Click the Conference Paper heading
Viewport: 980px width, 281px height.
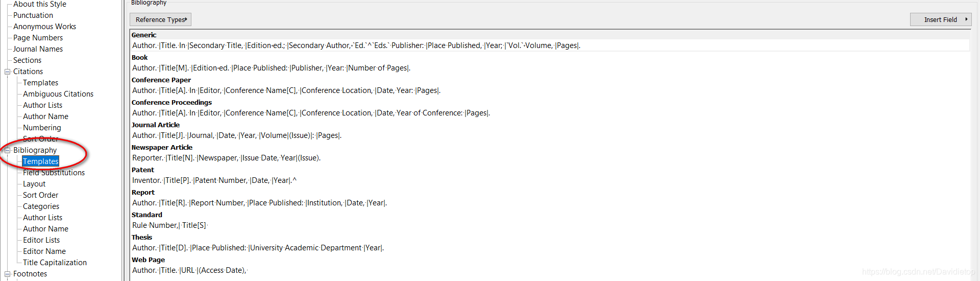(x=161, y=80)
